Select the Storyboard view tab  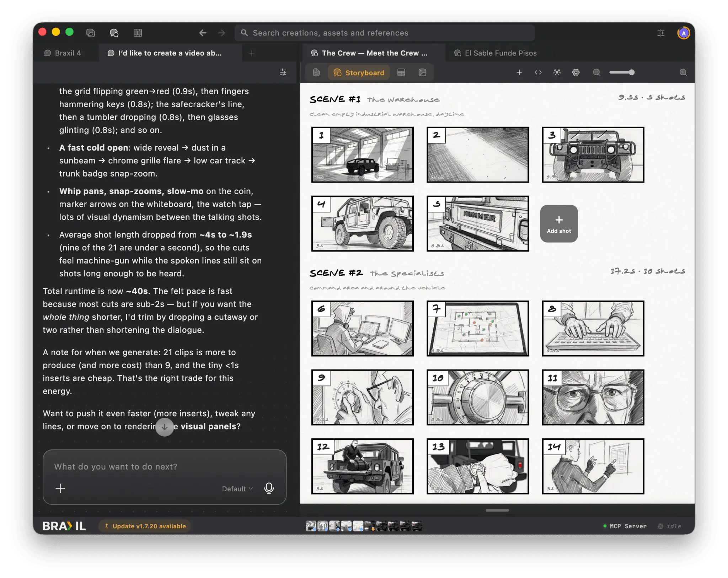click(x=359, y=73)
